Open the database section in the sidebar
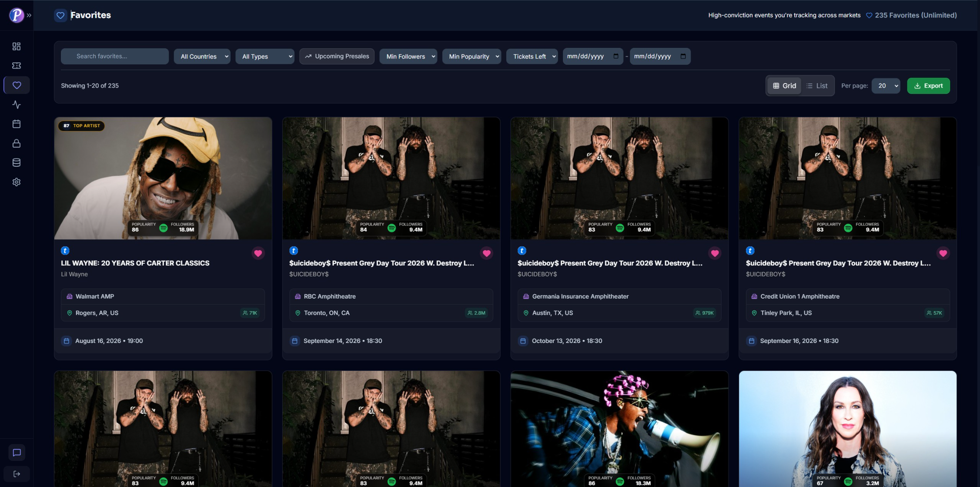Viewport: 980px width, 487px height. click(x=17, y=162)
